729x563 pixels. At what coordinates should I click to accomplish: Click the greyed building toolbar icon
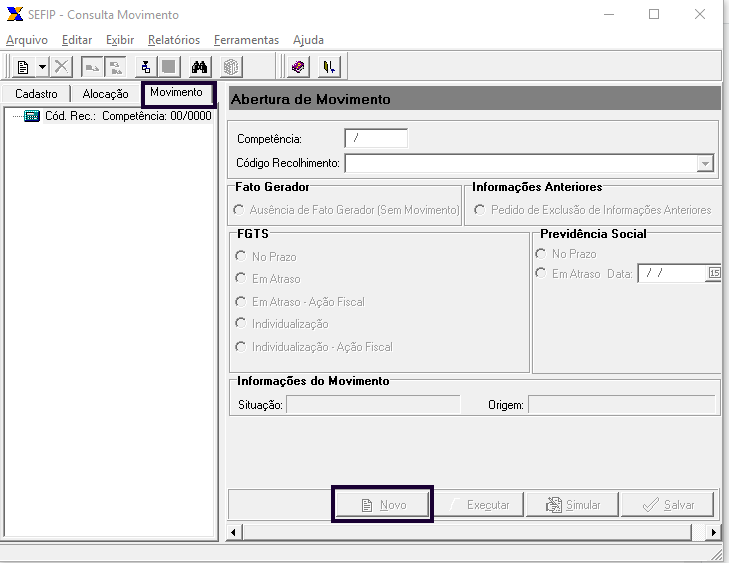click(231, 67)
